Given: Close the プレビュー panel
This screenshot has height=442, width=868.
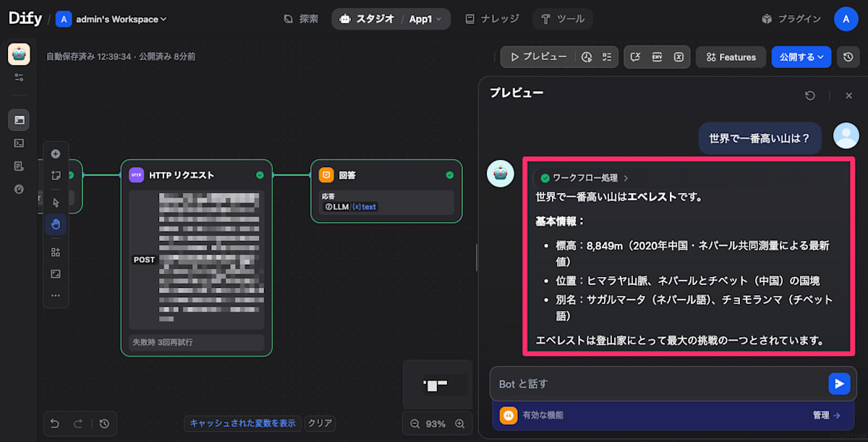Looking at the screenshot, I should (x=849, y=95).
